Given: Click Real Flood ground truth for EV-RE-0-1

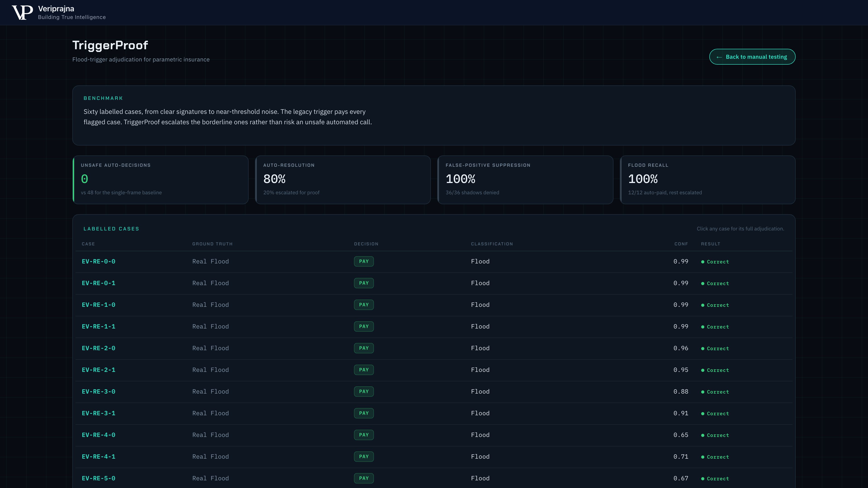Looking at the screenshot, I should pyautogui.click(x=210, y=283).
